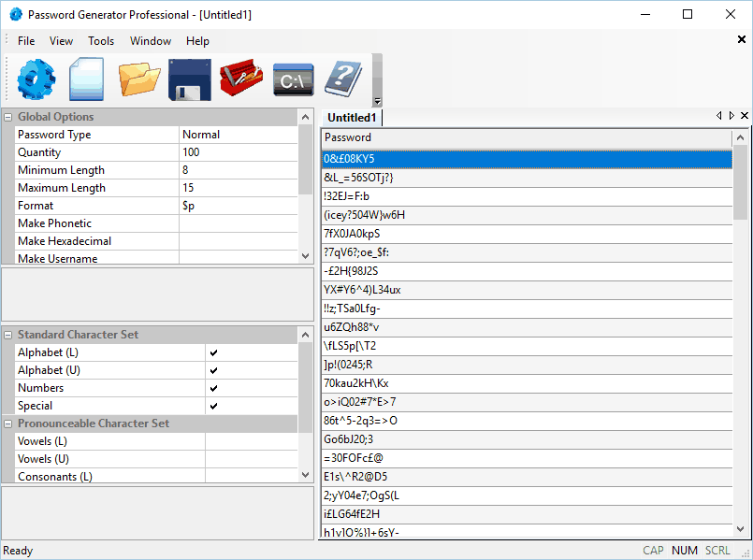Viewport: 753px width, 560px height.
Task: Open the help book icon
Action: pos(344,79)
